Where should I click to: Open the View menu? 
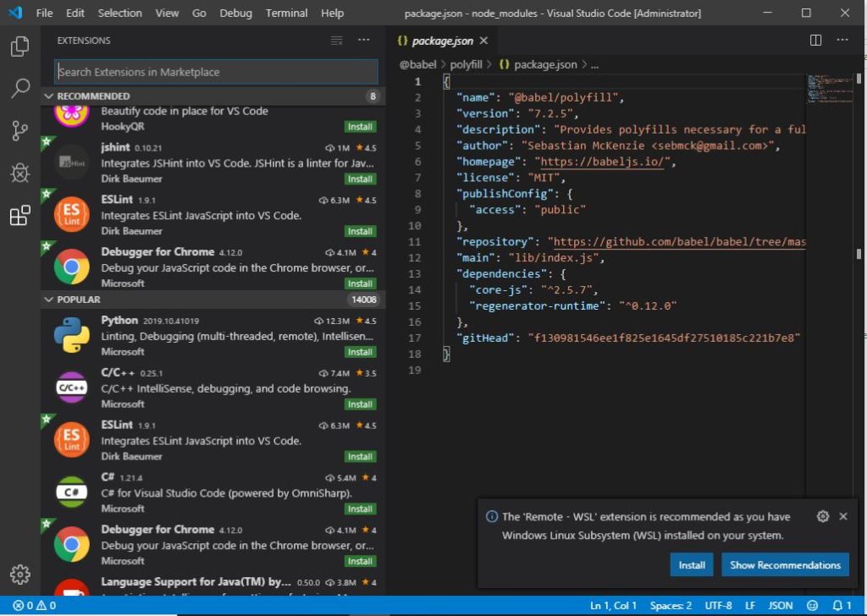coord(167,13)
